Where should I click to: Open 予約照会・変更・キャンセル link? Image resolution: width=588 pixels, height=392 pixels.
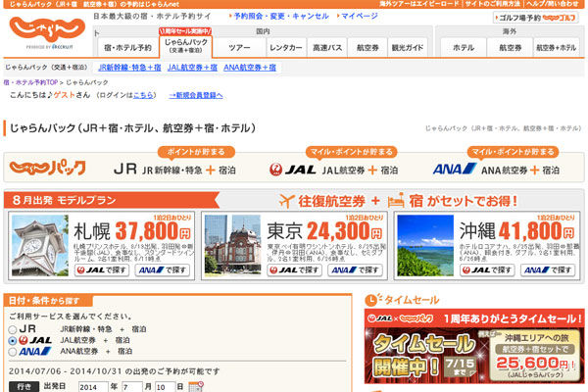click(x=281, y=16)
